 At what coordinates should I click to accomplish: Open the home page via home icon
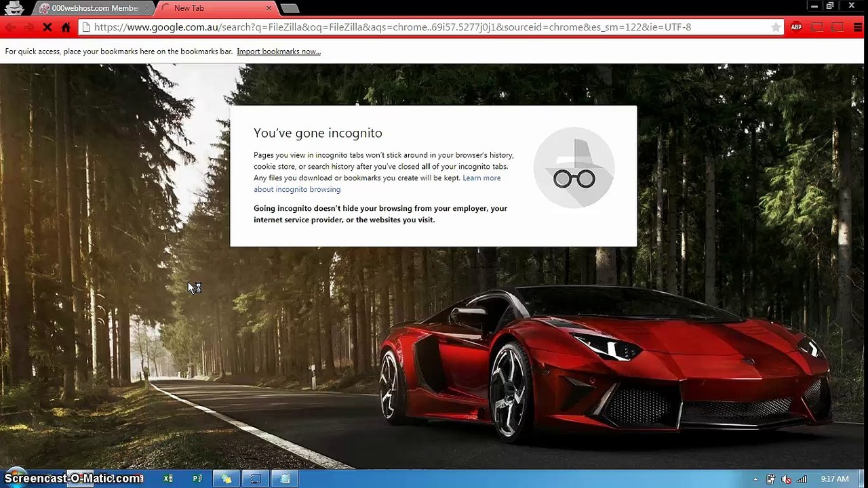(x=66, y=27)
